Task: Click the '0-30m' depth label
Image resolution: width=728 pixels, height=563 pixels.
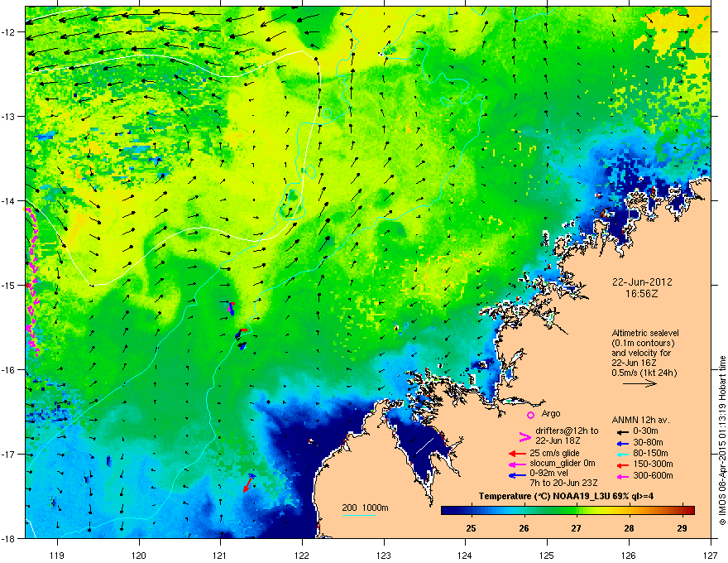Action: (645, 431)
